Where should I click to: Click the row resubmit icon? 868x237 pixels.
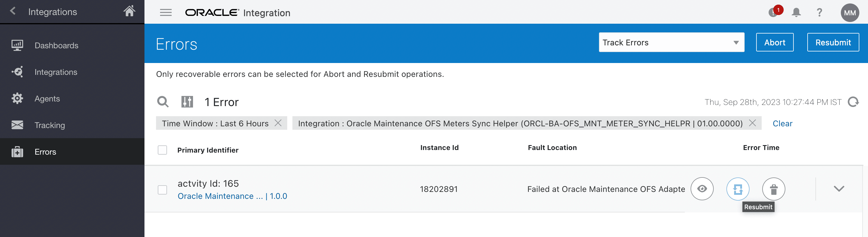738,189
